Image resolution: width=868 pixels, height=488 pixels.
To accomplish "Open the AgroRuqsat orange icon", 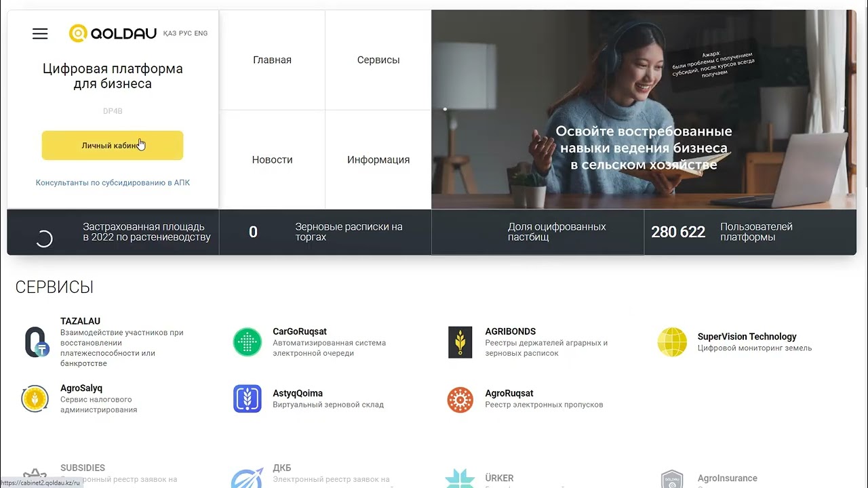I will tap(460, 400).
